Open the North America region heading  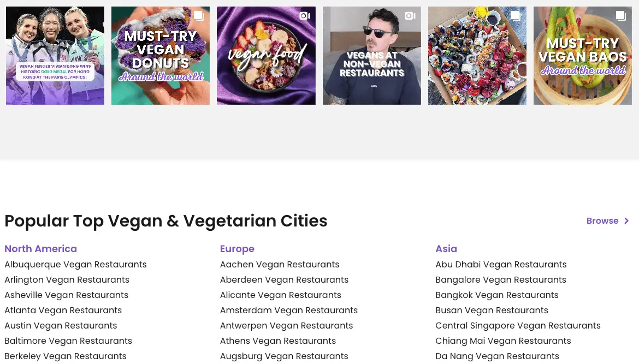pyautogui.click(x=40, y=249)
